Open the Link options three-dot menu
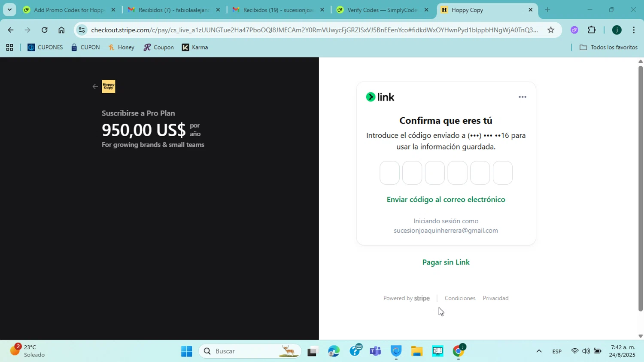This screenshot has width=644, height=362. (522, 97)
